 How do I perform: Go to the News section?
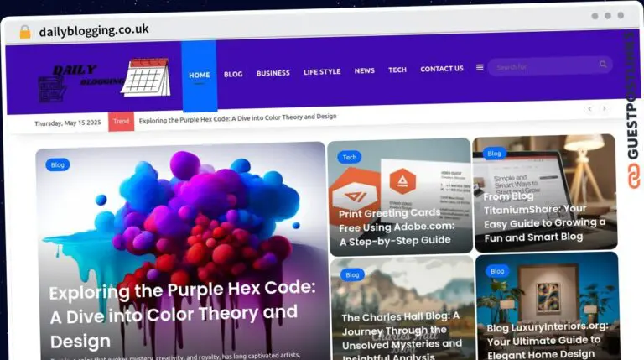point(364,70)
